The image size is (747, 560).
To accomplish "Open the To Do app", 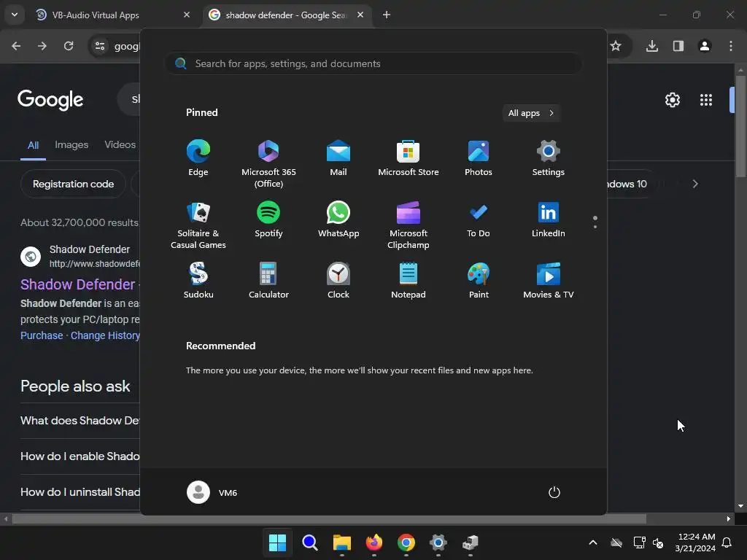I will [x=479, y=219].
